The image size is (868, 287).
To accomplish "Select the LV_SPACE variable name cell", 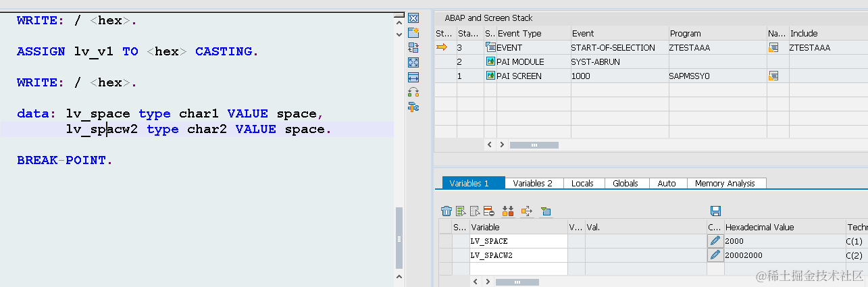I will coord(519,240).
